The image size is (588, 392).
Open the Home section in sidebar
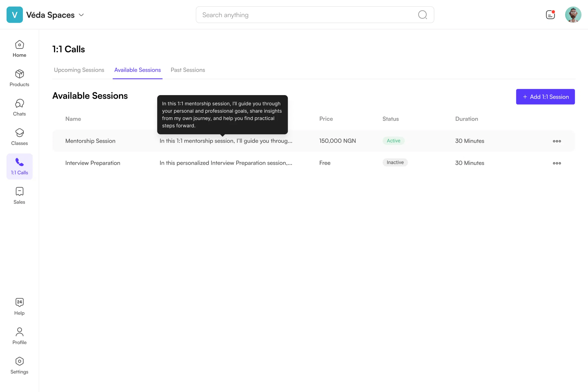[x=19, y=49]
